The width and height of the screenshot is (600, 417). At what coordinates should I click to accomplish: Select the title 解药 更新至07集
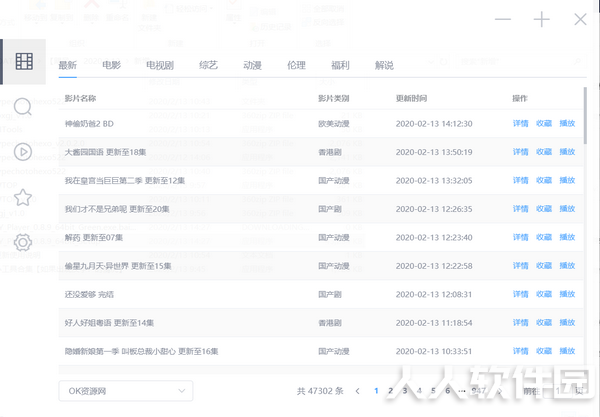click(x=94, y=237)
